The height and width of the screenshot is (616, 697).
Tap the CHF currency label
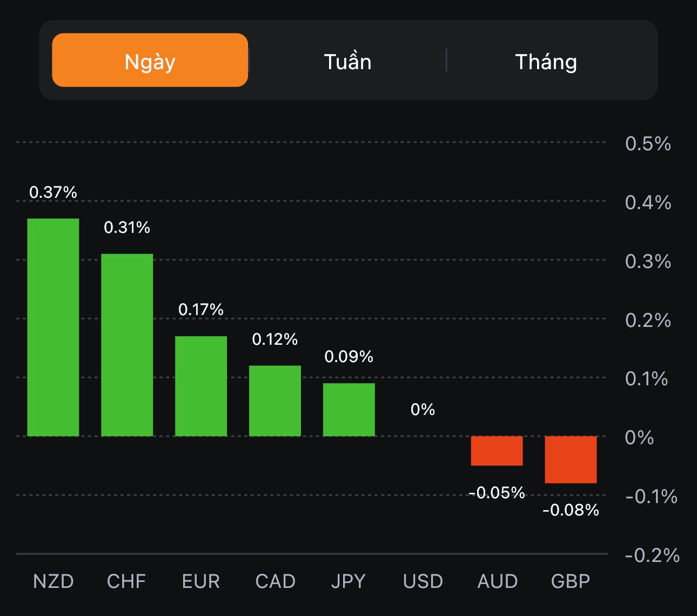pyautogui.click(x=126, y=581)
